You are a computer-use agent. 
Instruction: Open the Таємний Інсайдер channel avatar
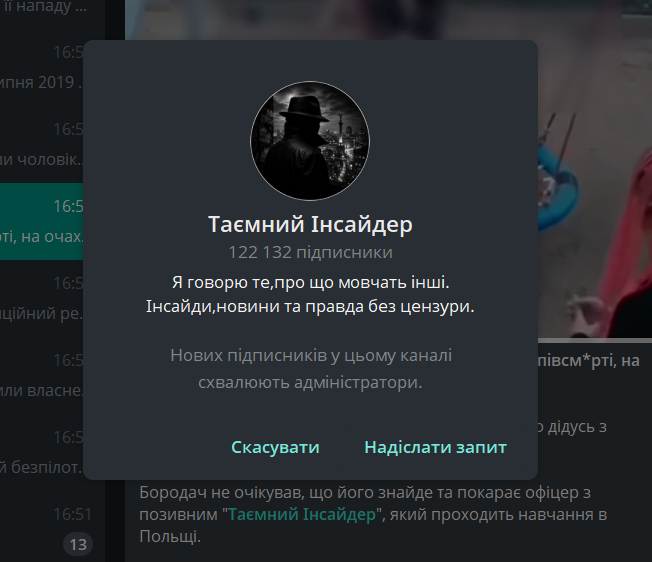(310, 141)
